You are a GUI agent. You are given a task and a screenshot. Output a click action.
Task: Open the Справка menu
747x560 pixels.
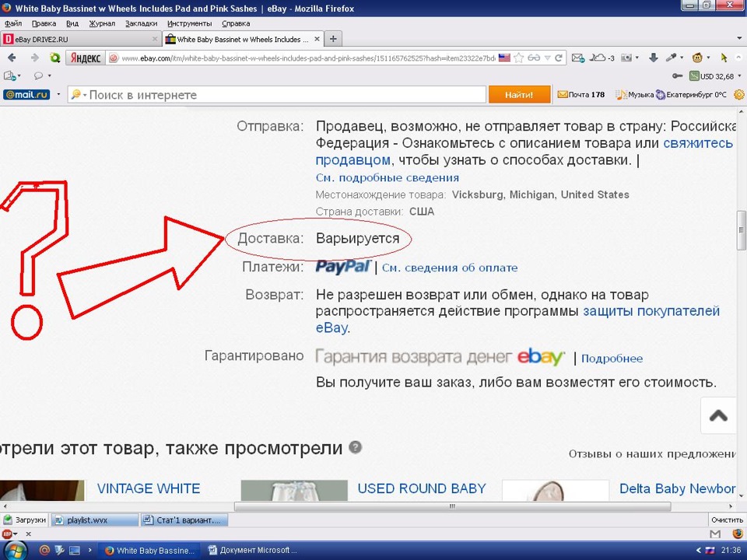pos(236,23)
